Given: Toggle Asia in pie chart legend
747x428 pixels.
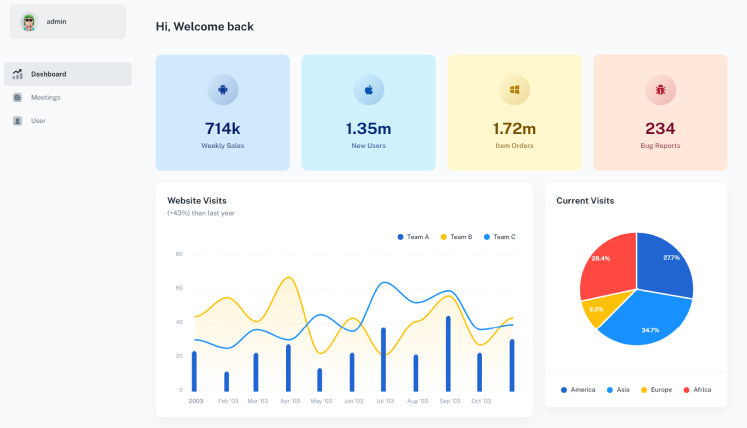Looking at the screenshot, I should [x=618, y=390].
